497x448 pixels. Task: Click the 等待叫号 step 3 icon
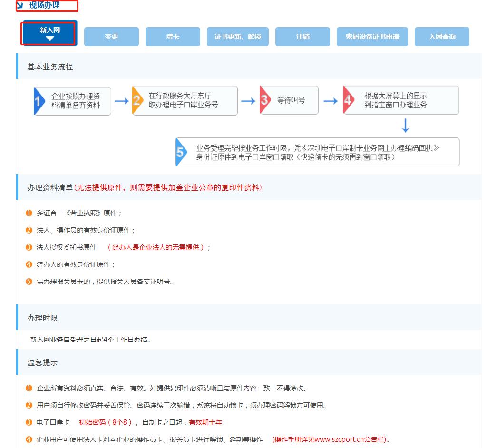coord(264,100)
